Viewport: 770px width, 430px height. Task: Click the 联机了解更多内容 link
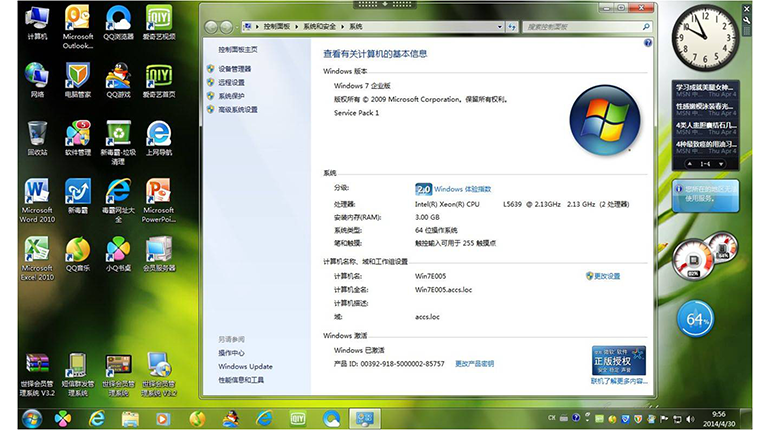click(x=619, y=381)
